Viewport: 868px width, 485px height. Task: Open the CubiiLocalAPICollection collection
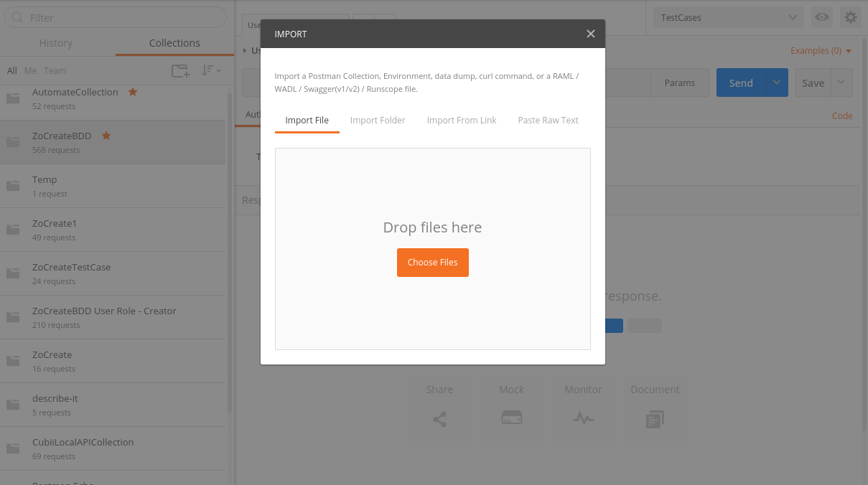pyautogui.click(x=113, y=448)
